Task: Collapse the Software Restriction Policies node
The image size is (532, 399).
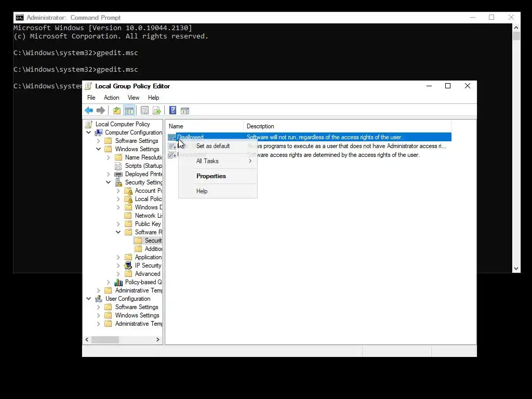Action: (x=118, y=232)
